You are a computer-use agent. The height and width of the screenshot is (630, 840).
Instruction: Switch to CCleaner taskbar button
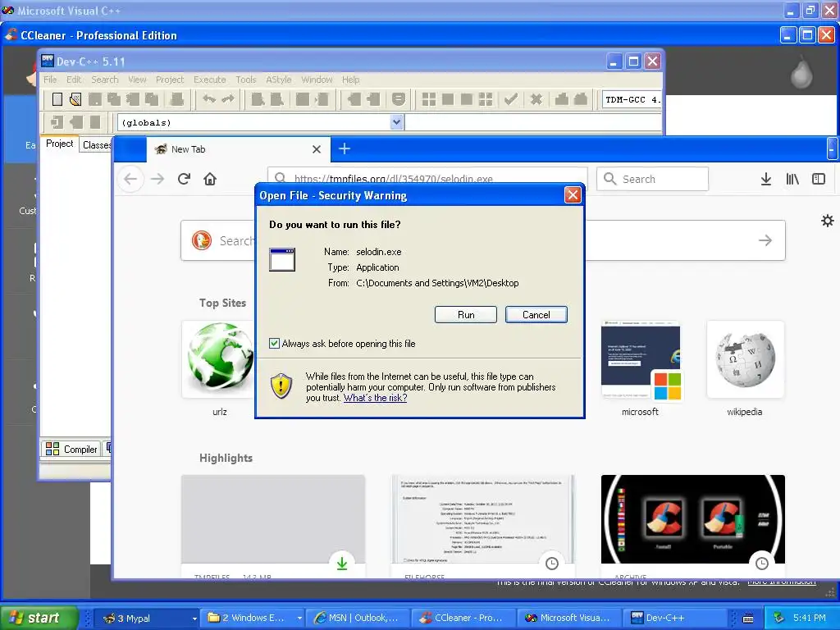(463, 619)
